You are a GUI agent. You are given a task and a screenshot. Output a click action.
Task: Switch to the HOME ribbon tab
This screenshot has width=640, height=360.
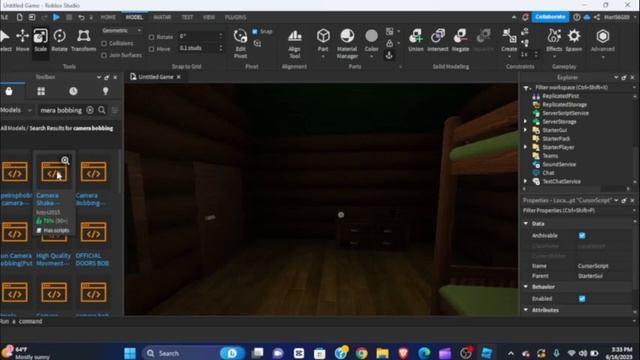[108, 17]
